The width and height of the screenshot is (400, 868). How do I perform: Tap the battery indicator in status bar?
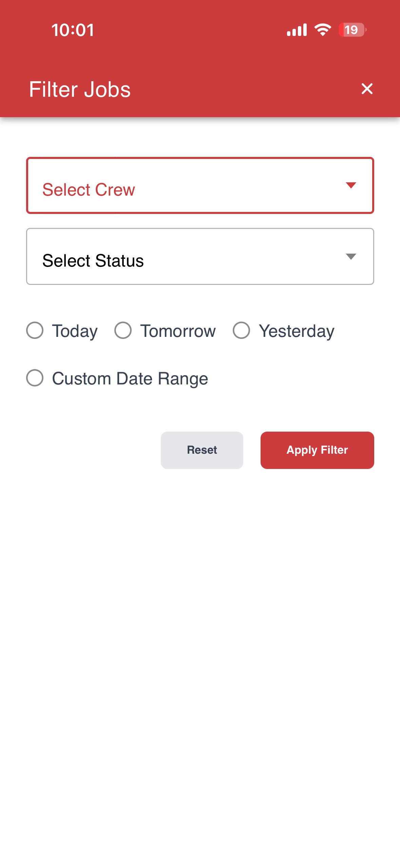click(353, 30)
